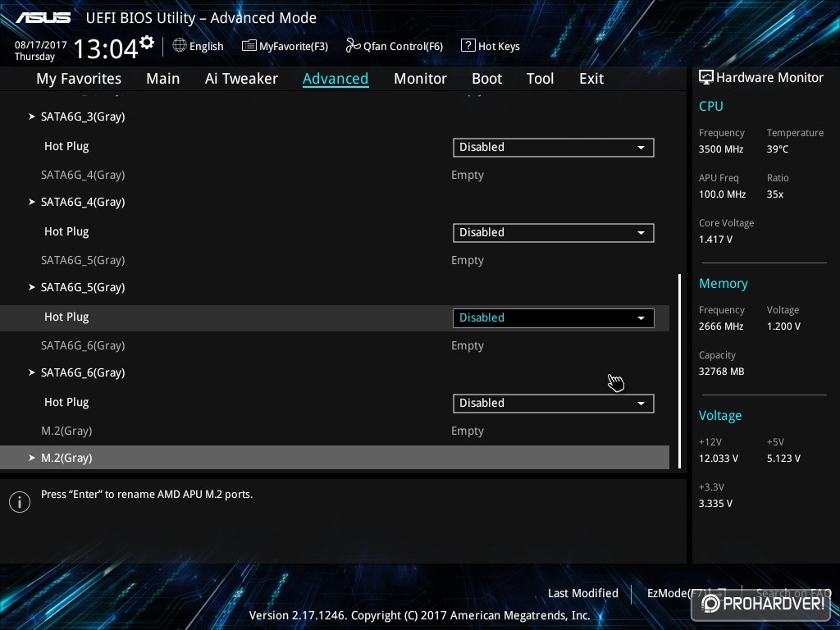This screenshot has width=840, height=630.
Task: Click the Memory section heading
Action: [x=724, y=283]
